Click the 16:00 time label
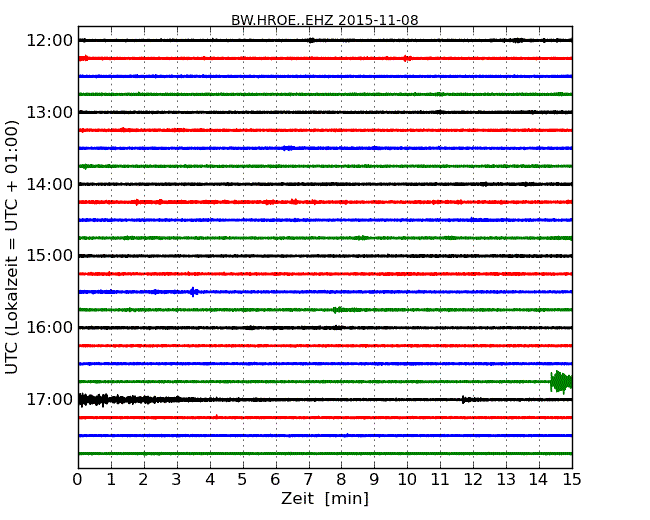This screenshot has height=520, width=650. point(50,328)
